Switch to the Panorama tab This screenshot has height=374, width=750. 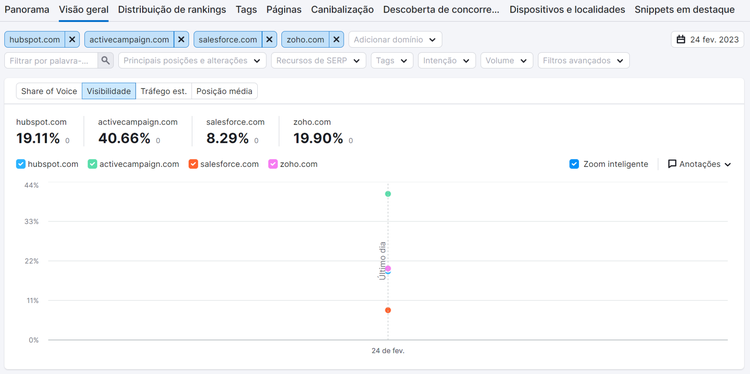click(x=27, y=10)
